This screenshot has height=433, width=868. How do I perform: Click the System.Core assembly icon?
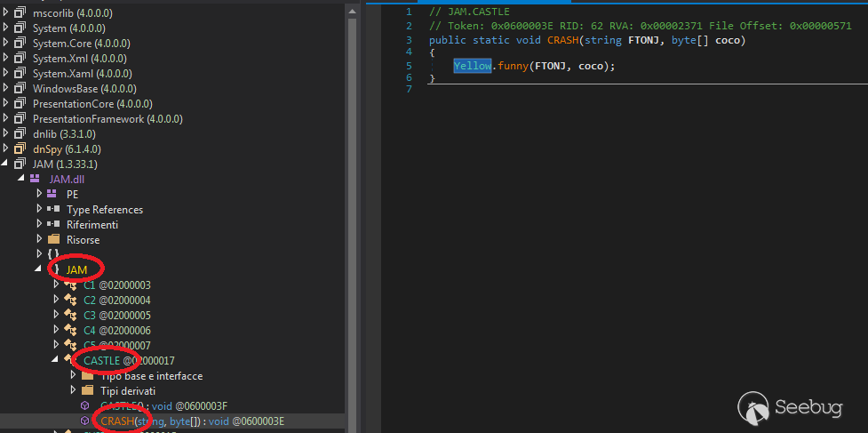pos(20,44)
